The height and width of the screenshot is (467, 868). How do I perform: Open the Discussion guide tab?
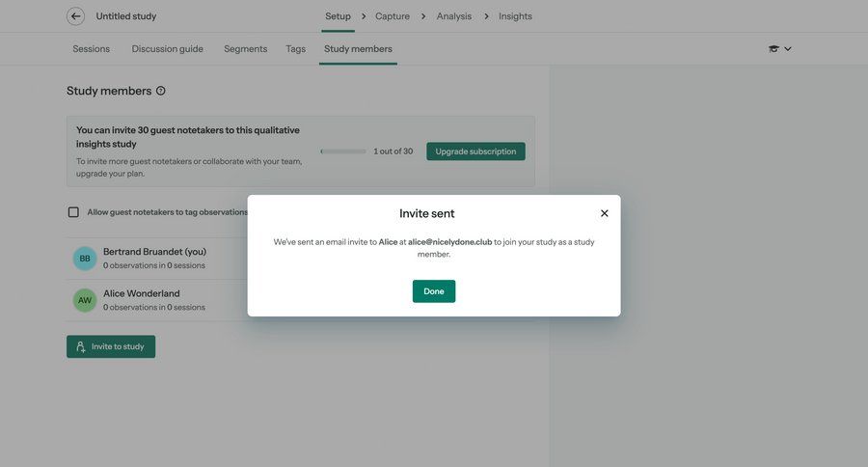pyautogui.click(x=168, y=49)
